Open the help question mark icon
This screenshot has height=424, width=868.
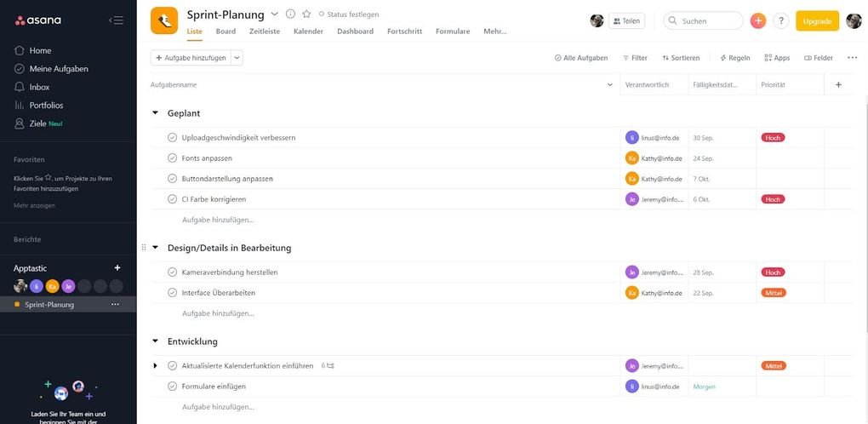click(780, 21)
